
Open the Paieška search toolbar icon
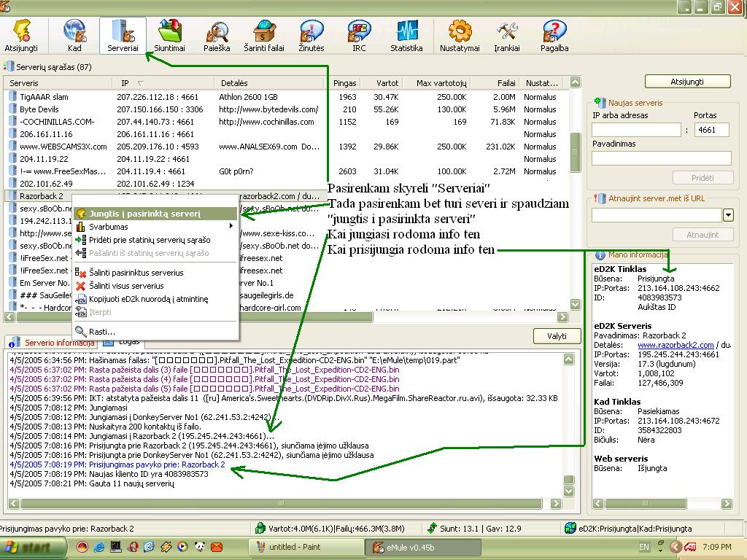pyautogui.click(x=217, y=35)
